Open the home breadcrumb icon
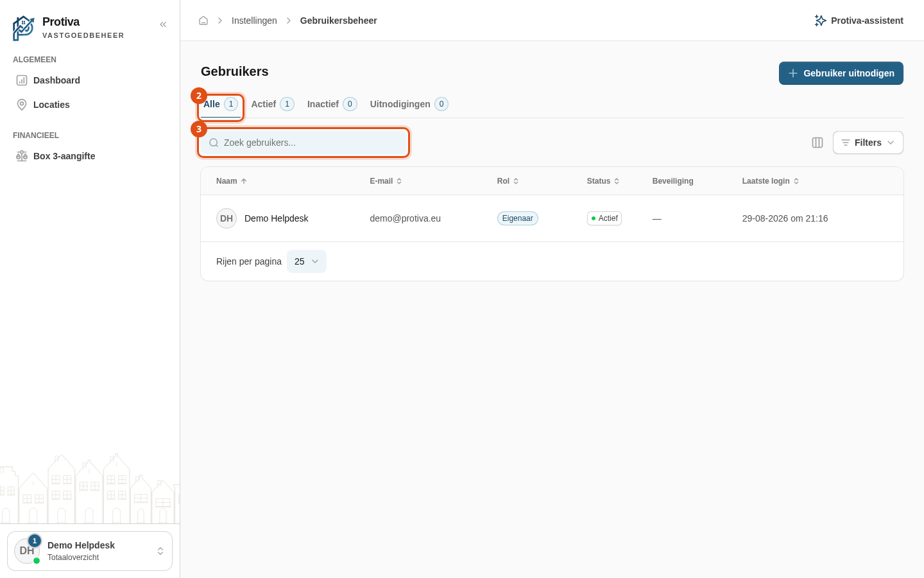The image size is (924, 578). coord(203,21)
